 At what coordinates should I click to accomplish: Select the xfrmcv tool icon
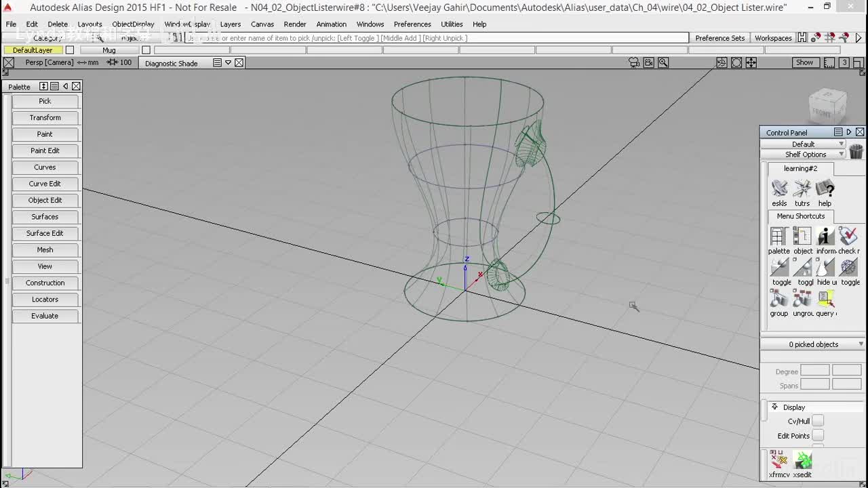778,460
